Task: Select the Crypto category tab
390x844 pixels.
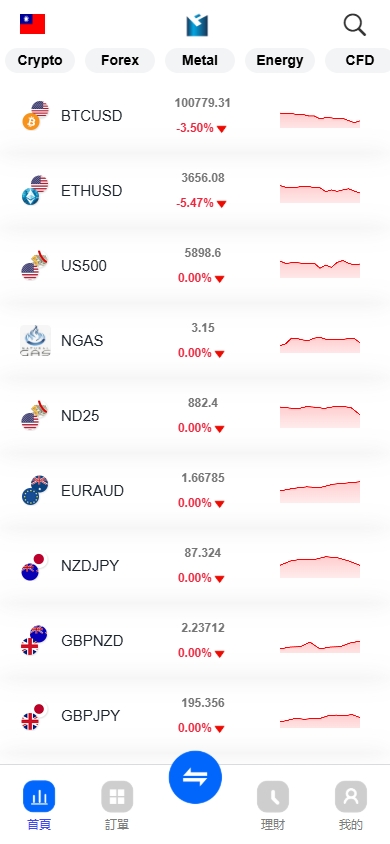Action: click(40, 60)
